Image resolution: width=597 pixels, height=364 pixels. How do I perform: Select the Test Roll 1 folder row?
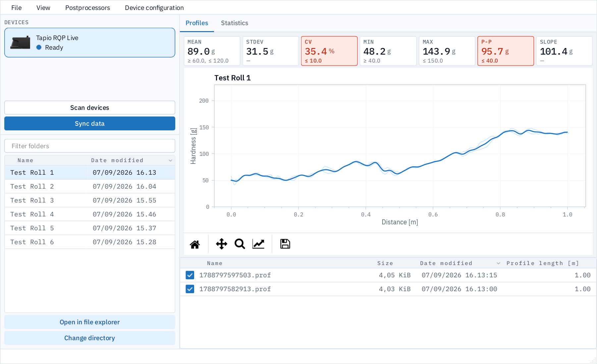click(x=90, y=172)
